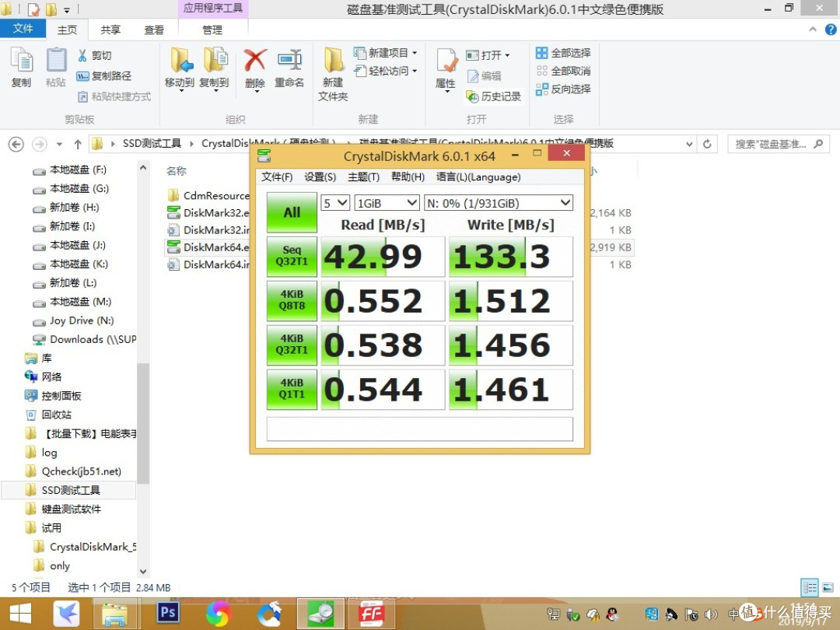Open the QQ penguin tray icon

point(612,614)
